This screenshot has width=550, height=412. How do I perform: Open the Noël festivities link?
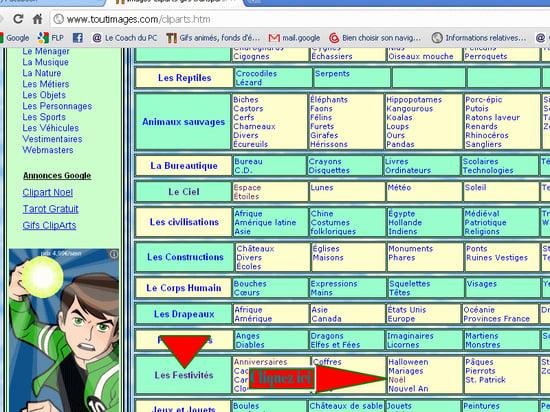397,380
